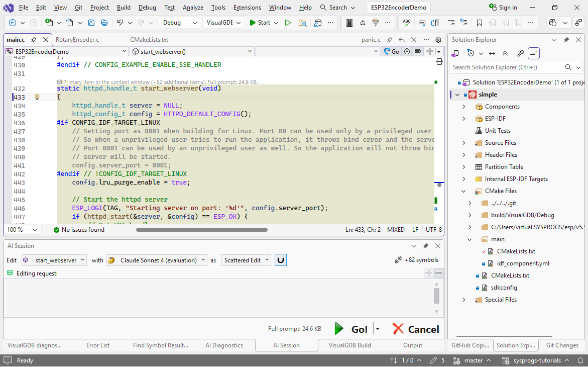Click the editor horizontal scrollbar thumb
This screenshot has width=588, height=367.
201,230
